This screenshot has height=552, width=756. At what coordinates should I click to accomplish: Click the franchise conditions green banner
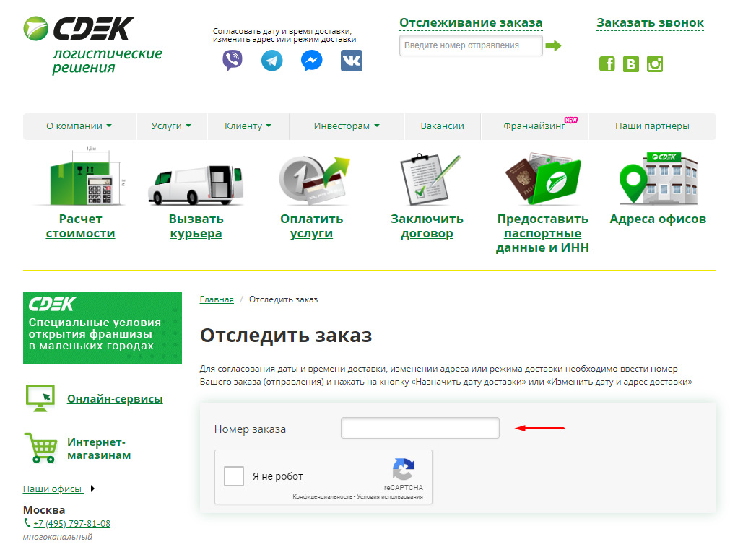(103, 328)
